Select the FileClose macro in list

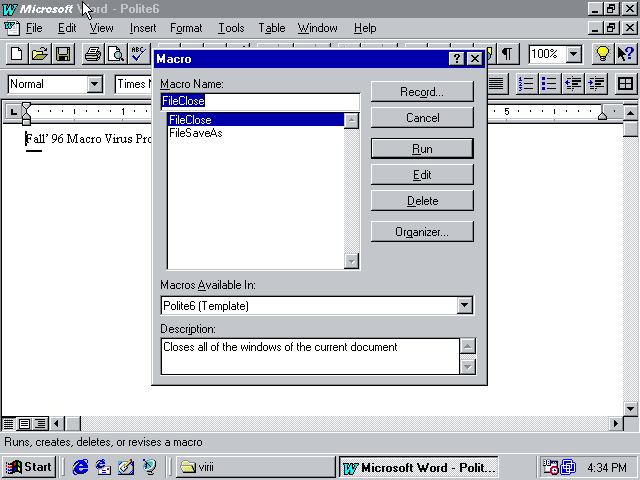click(256, 120)
